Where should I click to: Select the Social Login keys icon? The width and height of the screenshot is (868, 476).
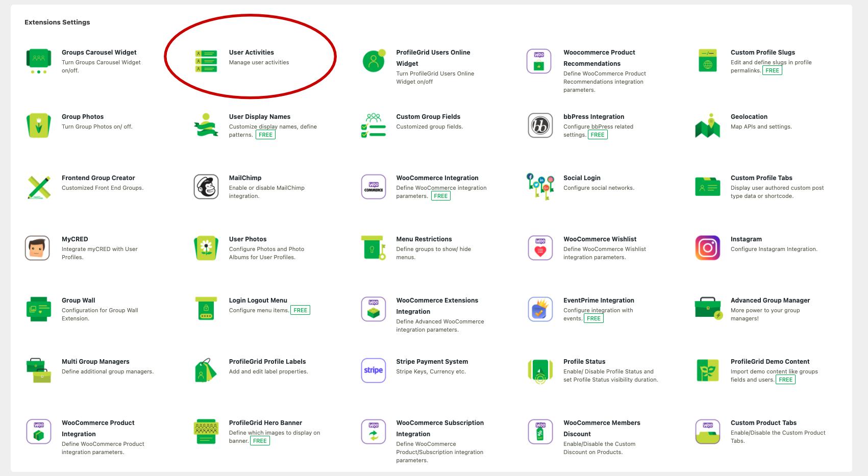(x=540, y=187)
